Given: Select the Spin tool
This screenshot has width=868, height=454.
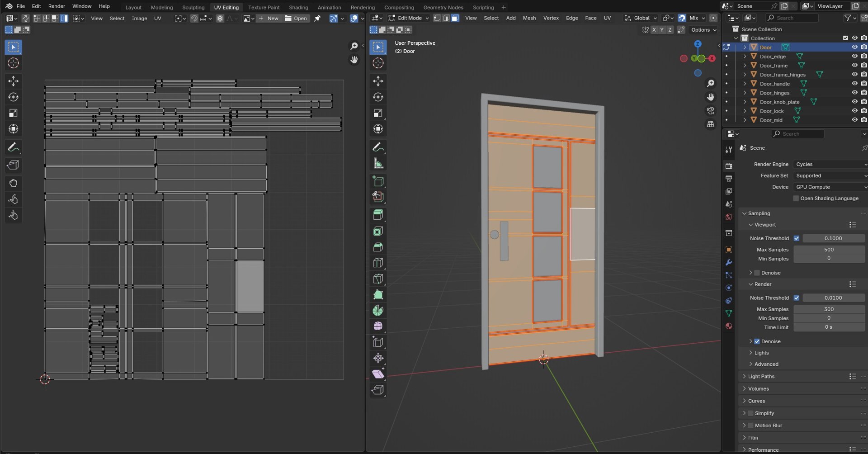Looking at the screenshot, I should point(378,310).
